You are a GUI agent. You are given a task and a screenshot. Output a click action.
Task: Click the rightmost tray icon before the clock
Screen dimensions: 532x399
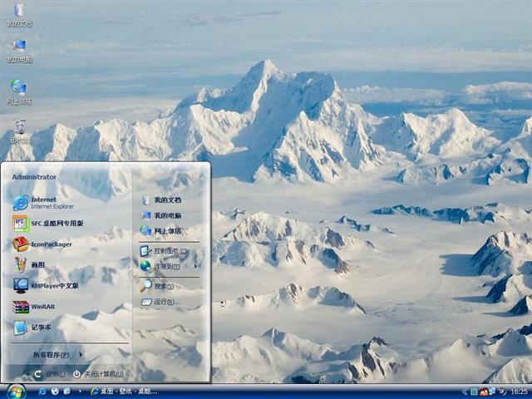tap(502, 392)
